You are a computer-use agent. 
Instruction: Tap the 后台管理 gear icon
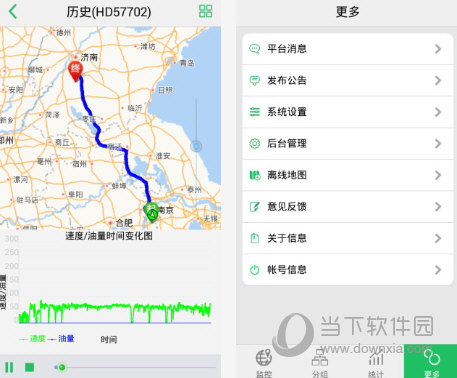(x=255, y=143)
